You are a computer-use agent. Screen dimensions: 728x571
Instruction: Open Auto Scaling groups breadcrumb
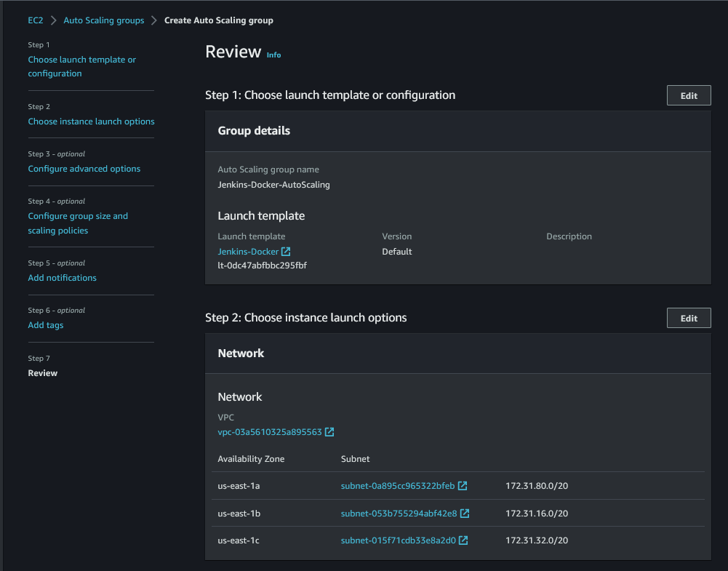(103, 20)
